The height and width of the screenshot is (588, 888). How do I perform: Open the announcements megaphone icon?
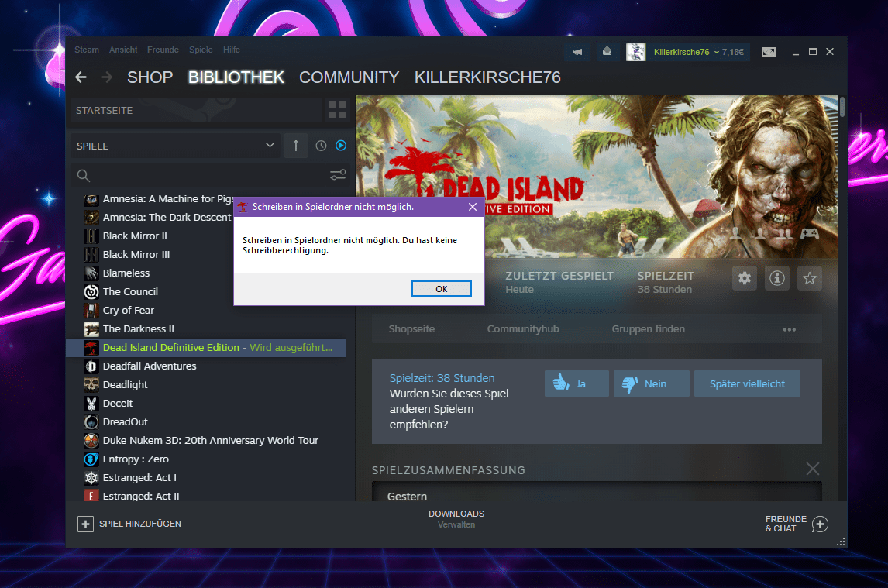pyautogui.click(x=577, y=52)
